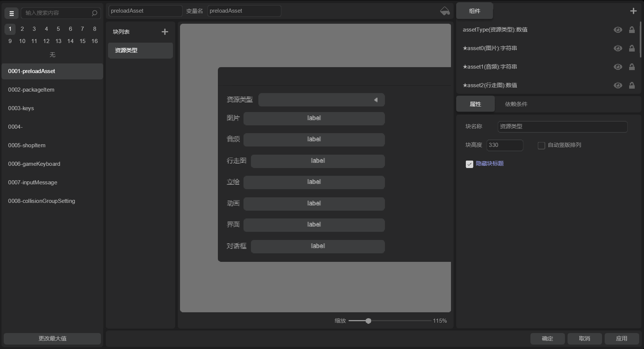Toggle visibility of asset1(音频) component
This screenshot has height=349, width=644.
618,67
